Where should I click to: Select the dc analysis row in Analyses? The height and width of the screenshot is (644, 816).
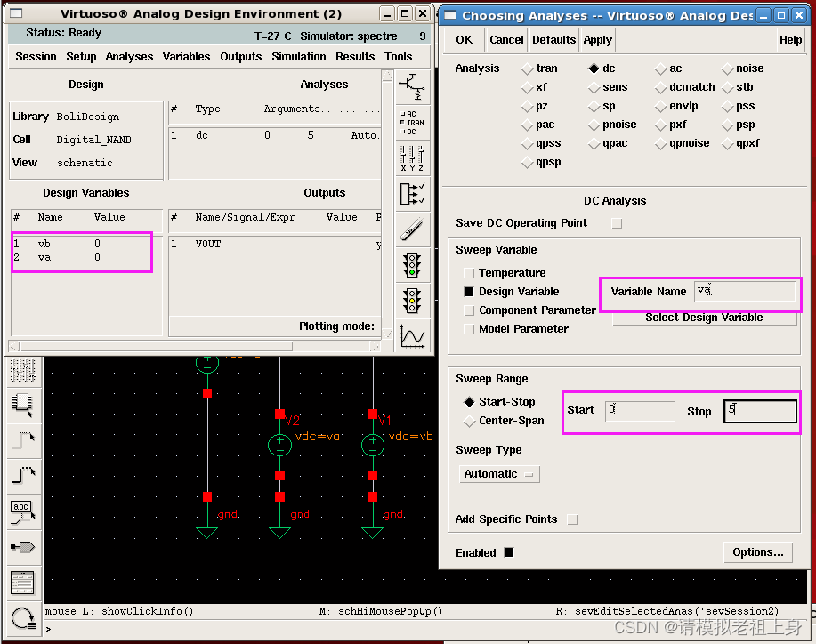pos(275,135)
